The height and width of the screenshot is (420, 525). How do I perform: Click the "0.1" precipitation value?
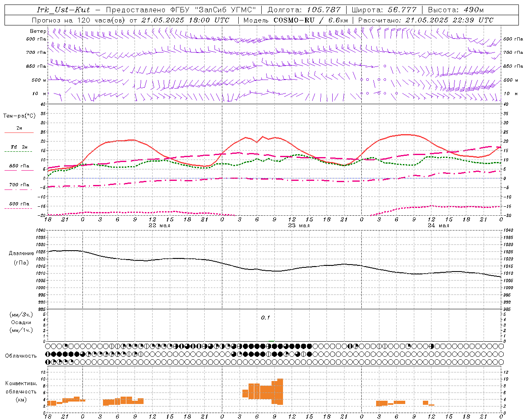265,318
